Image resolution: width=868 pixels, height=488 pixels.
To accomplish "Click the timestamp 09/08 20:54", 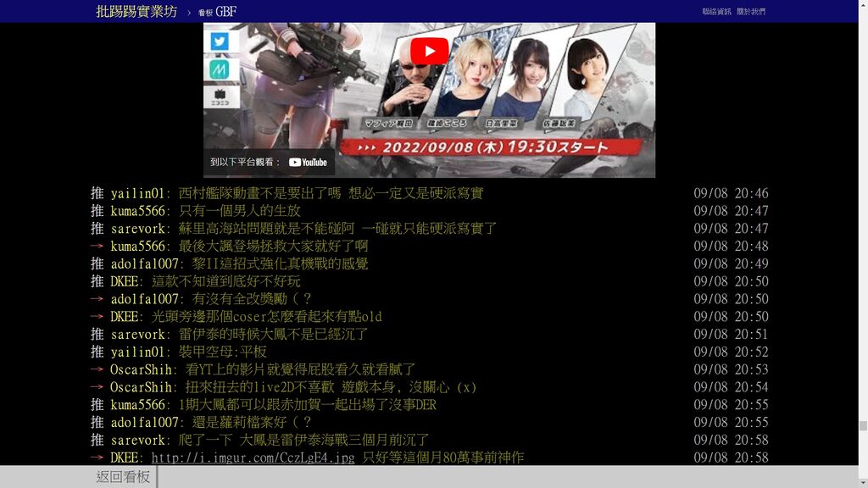I will [x=731, y=387].
